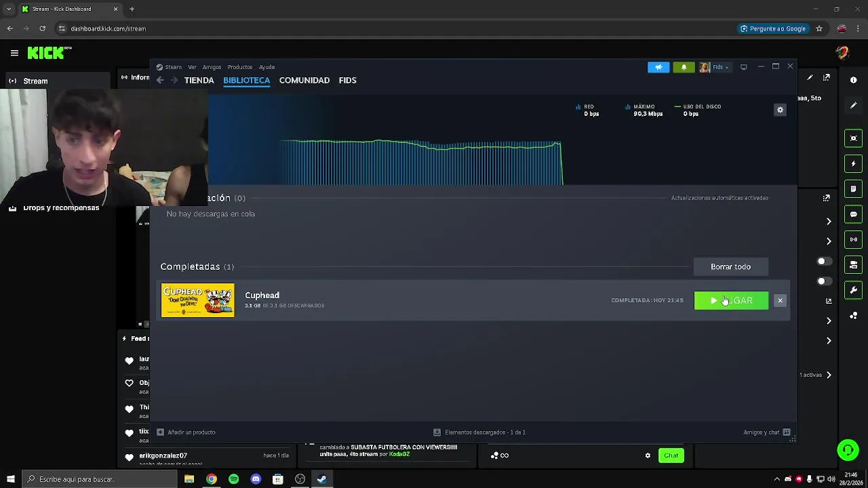Open downloads settings gear icon
The width and height of the screenshot is (868, 488).
(x=780, y=110)
